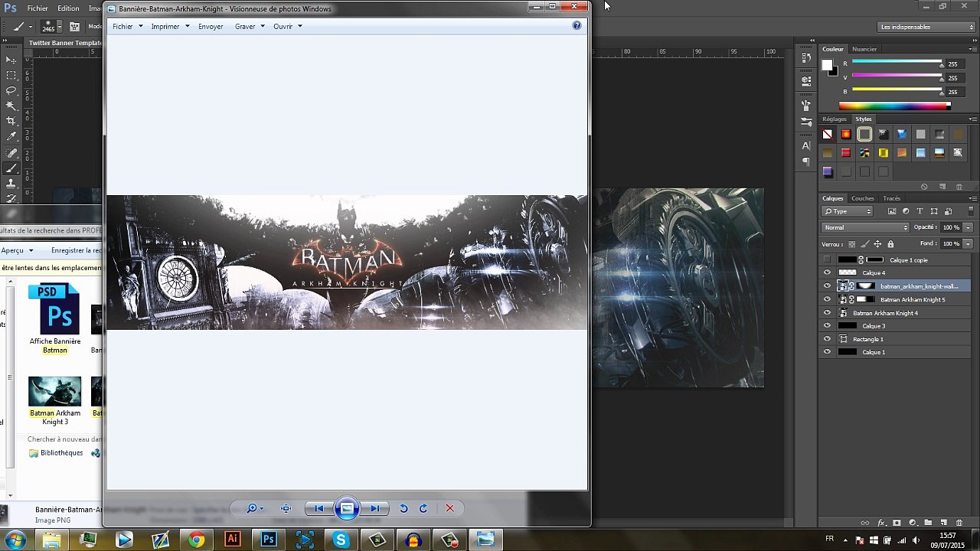
Task: Delete layer with trash icon
Action: click(959, 523)
